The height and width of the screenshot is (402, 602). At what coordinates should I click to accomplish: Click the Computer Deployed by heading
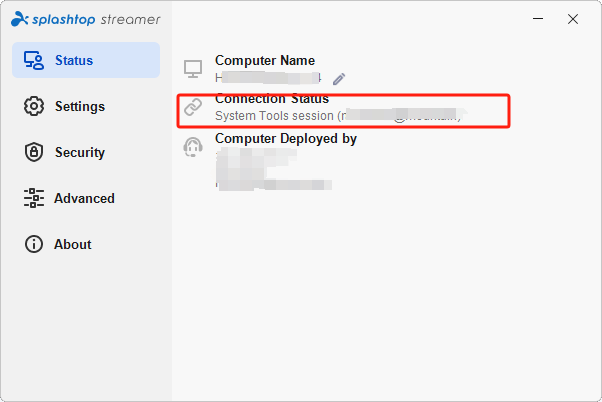coord(286,139)
